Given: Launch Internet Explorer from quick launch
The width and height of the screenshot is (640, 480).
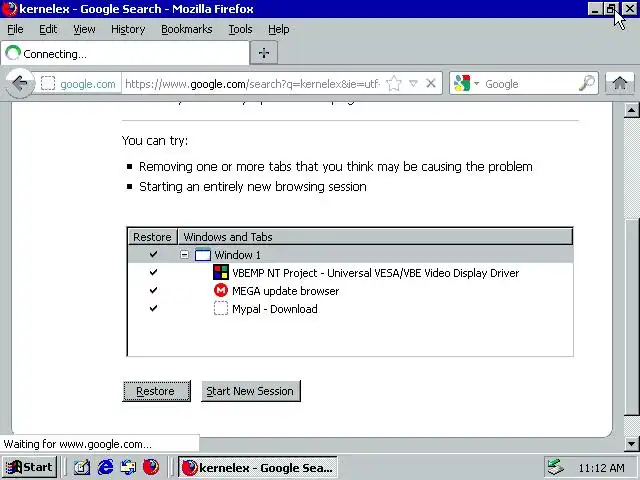Looking at the screenshot, I should point(105,467).
